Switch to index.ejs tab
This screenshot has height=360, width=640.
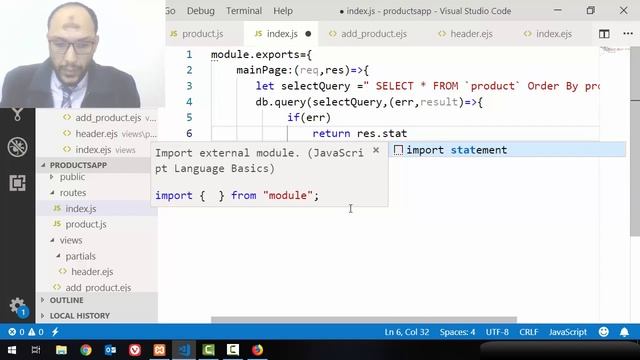pos(548,34)
